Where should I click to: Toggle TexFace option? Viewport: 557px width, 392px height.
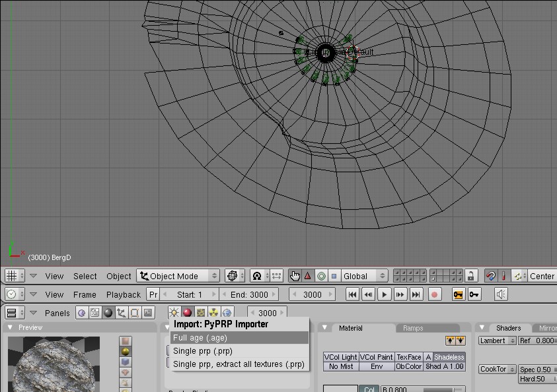(x=409, y=357)
